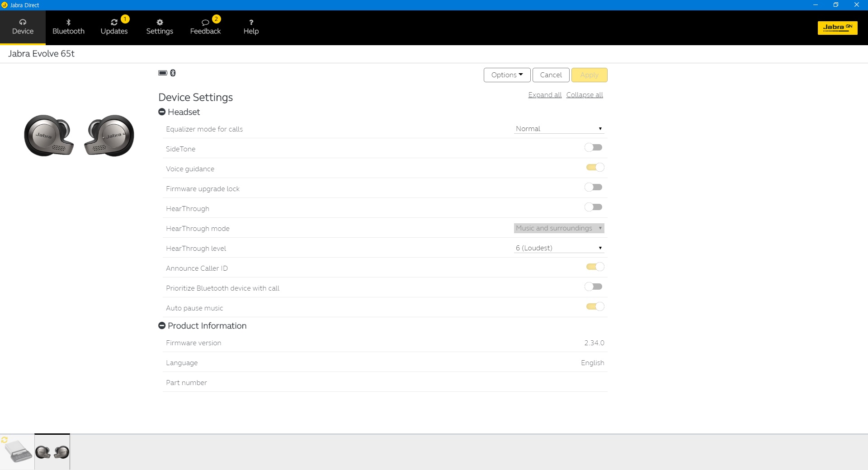Click the Feedback notification badge

coord(217,19)
